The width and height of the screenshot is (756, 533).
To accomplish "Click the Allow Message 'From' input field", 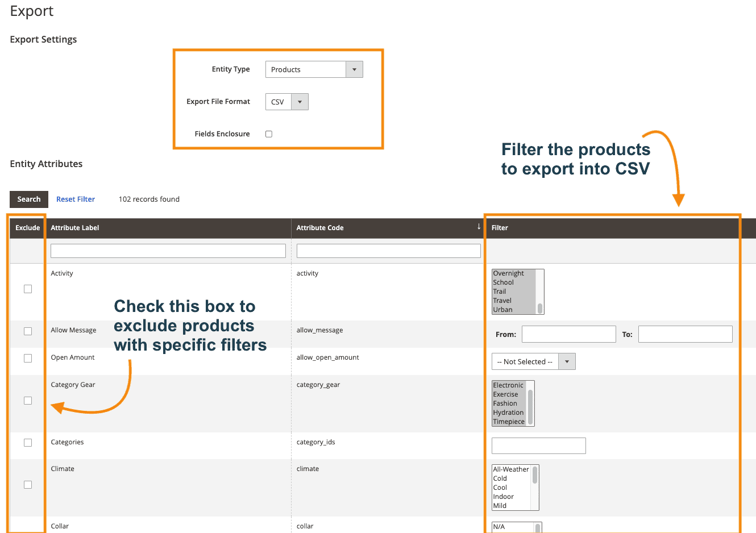I will 568,334.
